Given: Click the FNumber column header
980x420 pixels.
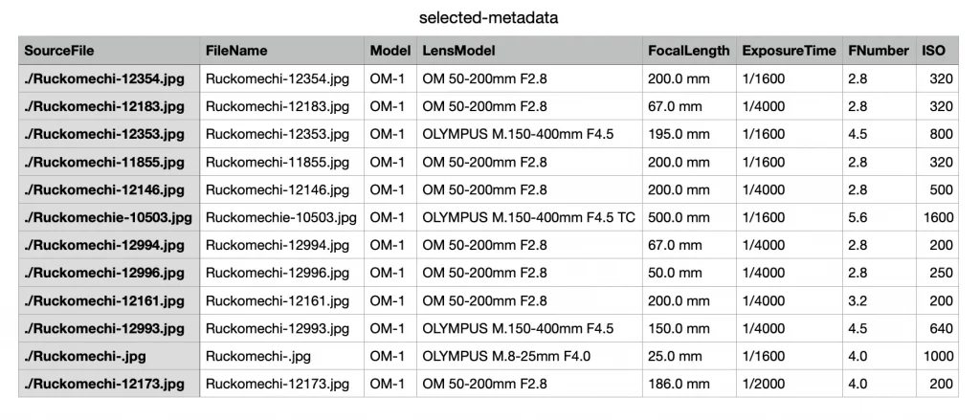Looking at the screenshot, I should (x=878, y=51).
